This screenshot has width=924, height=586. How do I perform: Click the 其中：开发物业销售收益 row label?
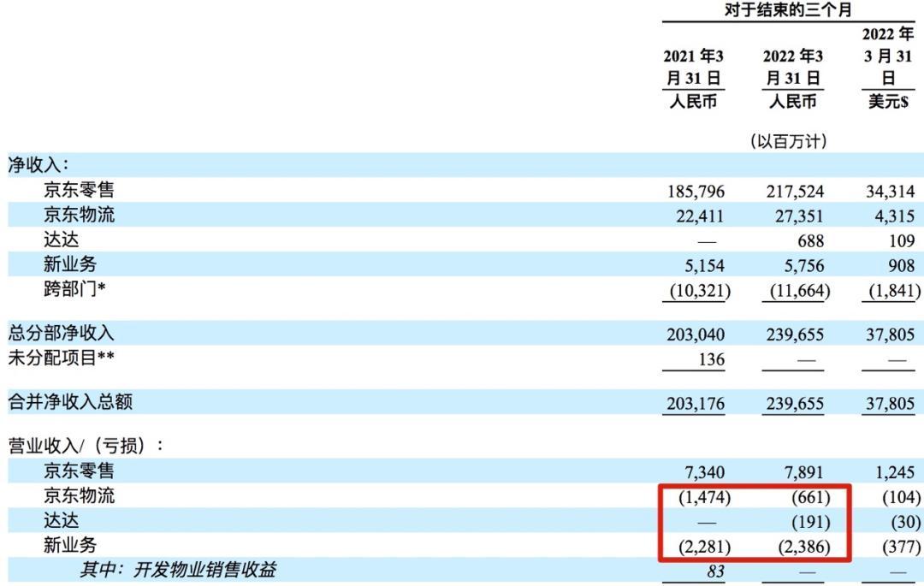(178, 570)
